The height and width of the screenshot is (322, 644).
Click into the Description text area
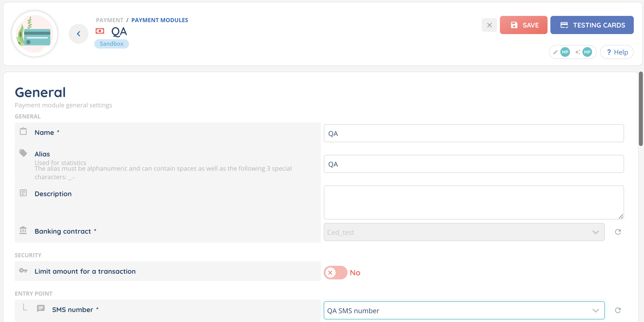click(x=473, y=202)
